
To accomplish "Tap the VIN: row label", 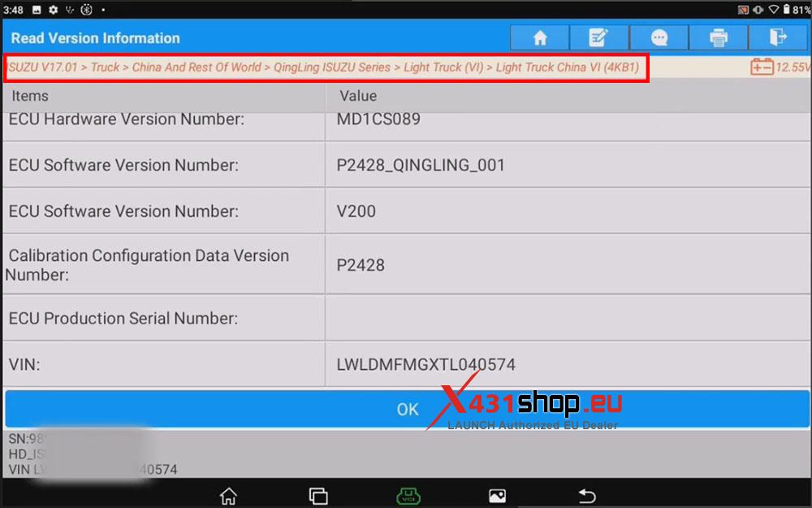I will point(24,364).
